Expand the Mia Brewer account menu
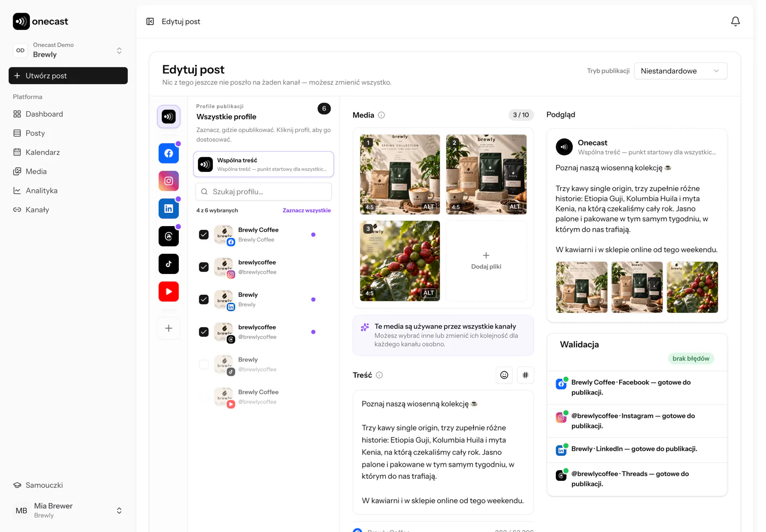Viewport: 766px width, 532px height. (68, 510)
